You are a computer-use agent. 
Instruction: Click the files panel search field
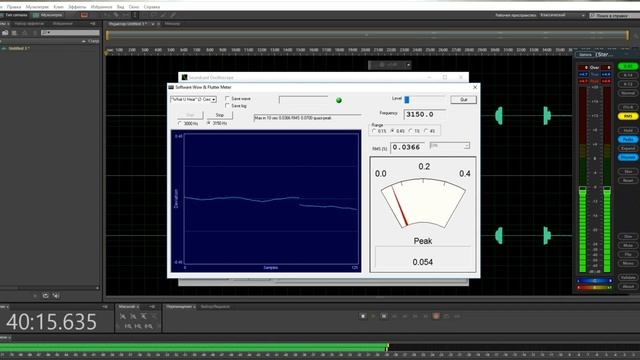70,33
